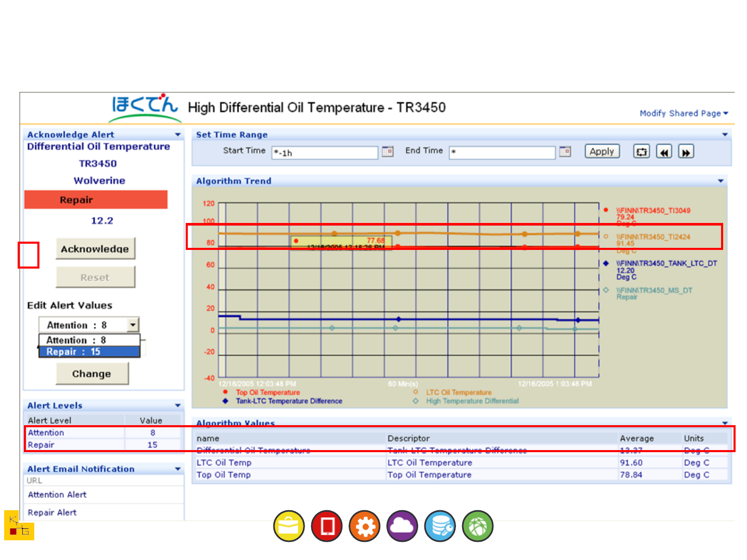Open the Edit Alert Values combo box arrow

click(133, 325)
